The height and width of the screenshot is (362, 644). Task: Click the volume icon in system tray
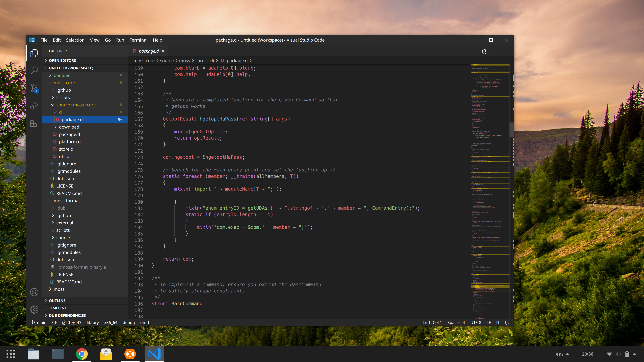pyautogui.click(x=618, y=354)
